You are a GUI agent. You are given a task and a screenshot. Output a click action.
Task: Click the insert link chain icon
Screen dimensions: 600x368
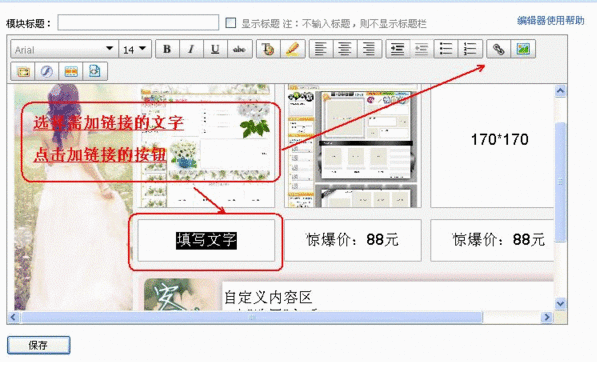tap(498, 49)
